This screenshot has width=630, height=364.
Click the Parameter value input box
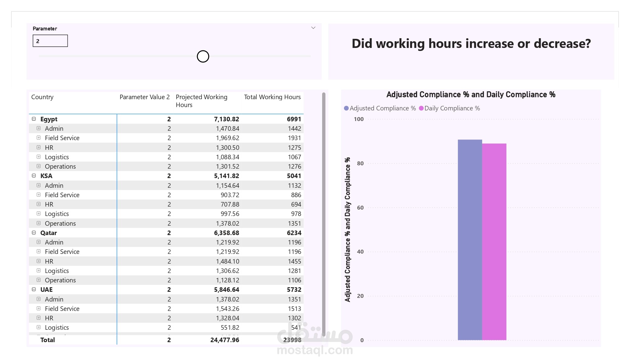pyautogui.click(x=50, y=41)
